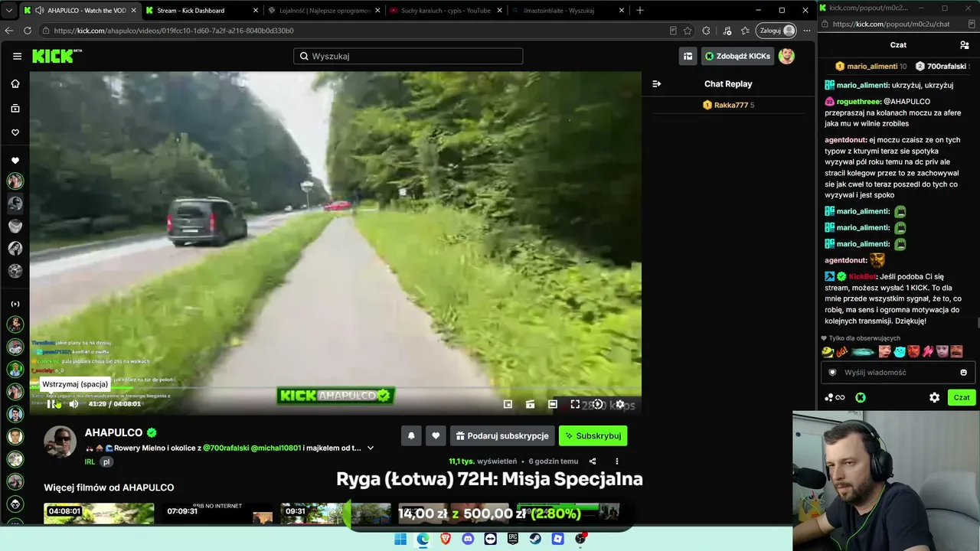The width and height of the screenshot is (980, 551).
Task: Open the 07:09:31 video thumbnail
Action: point(217,513)
